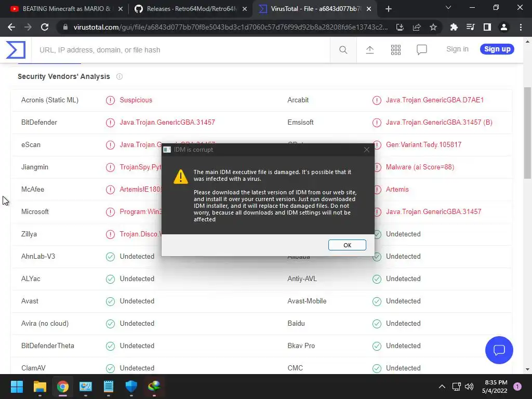Reload the VirusTotal page
The height and width of the screenshot is (399, 532).
pyautogui.click(x=45, y=27)
